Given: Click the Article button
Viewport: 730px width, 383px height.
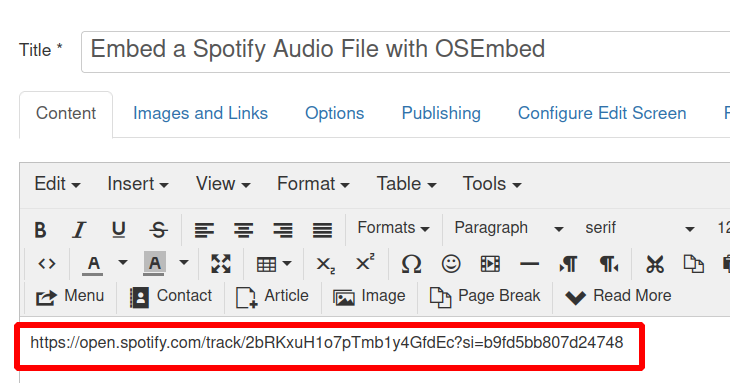Looking at the screenshot, I should [x=272, y=296].
